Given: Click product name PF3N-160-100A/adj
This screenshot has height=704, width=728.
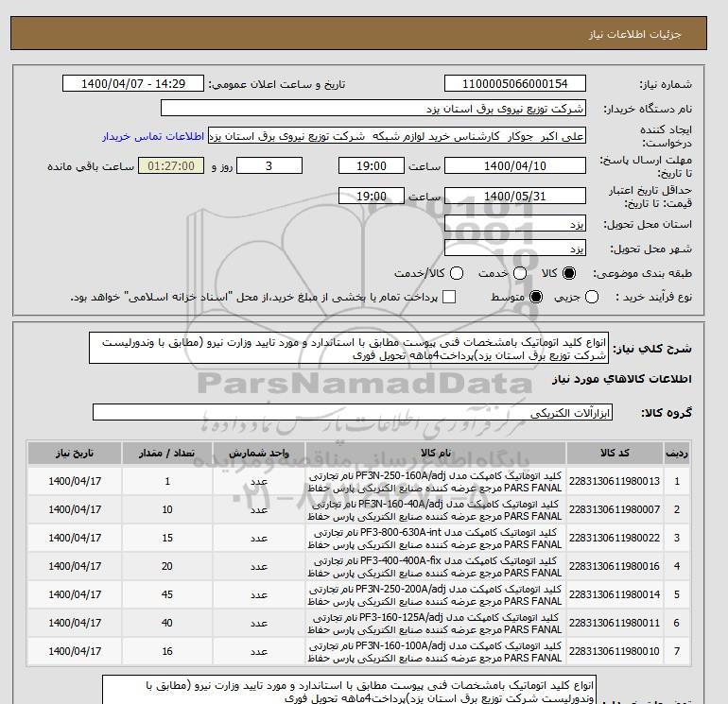Looking at the screenshot, I should [401, 645].
